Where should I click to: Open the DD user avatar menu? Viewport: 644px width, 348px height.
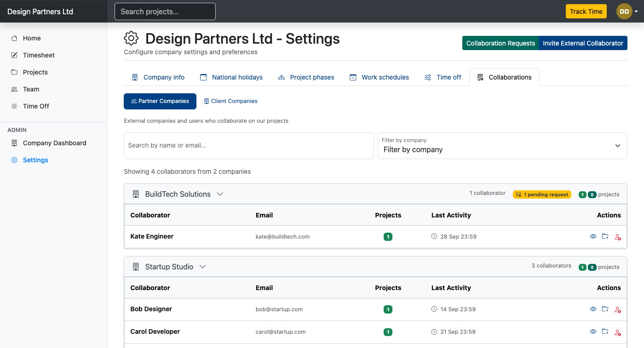click(627, 11)
